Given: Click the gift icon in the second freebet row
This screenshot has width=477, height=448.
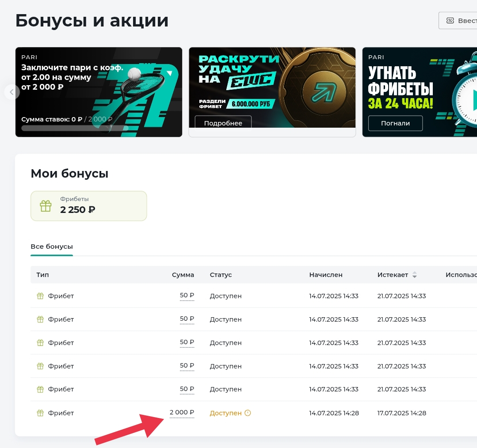Looking at the screenshot, I should (40, 319).
